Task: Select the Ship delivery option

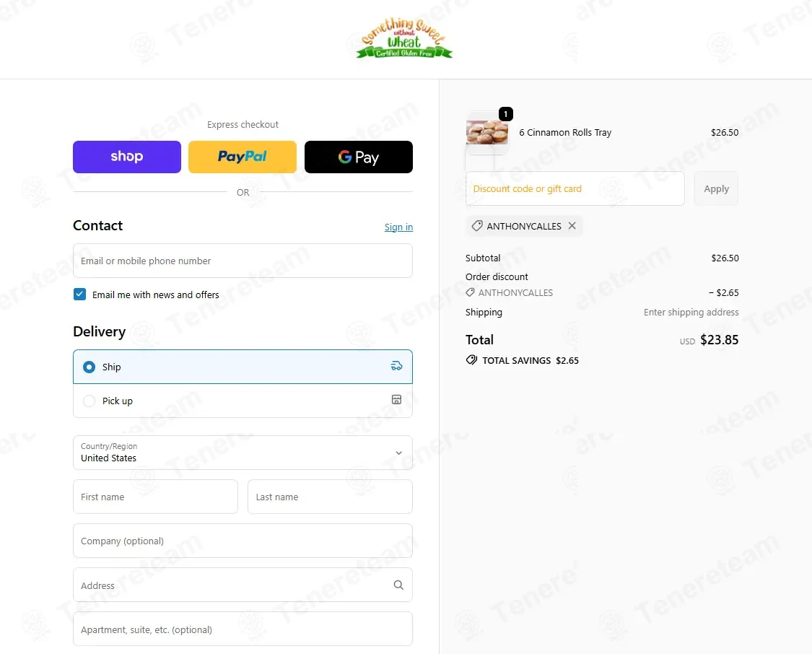Action: point(243,367)
